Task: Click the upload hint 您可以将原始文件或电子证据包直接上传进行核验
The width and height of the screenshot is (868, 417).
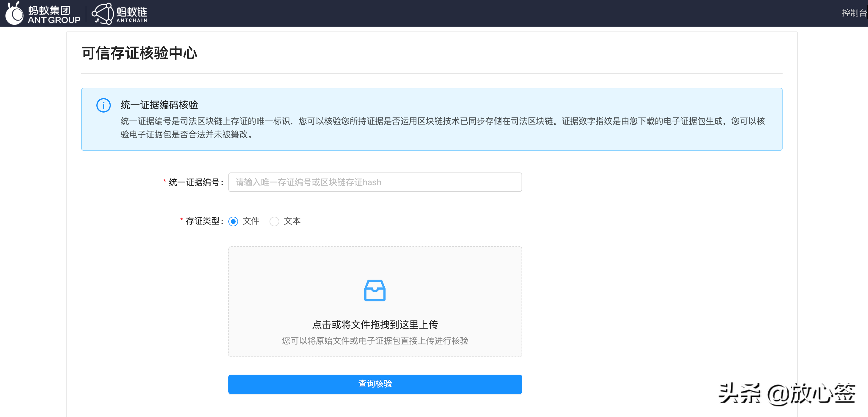Action: (x=375, y=341)
